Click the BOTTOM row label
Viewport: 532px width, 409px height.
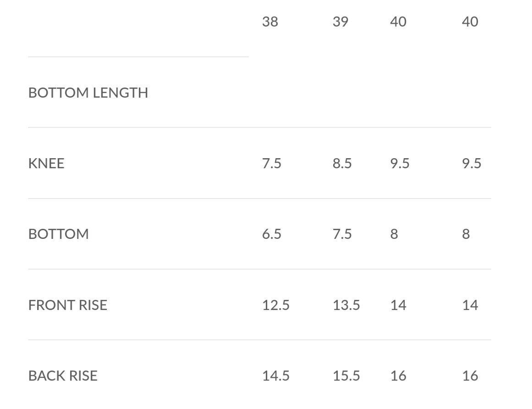tap(58, 234)
